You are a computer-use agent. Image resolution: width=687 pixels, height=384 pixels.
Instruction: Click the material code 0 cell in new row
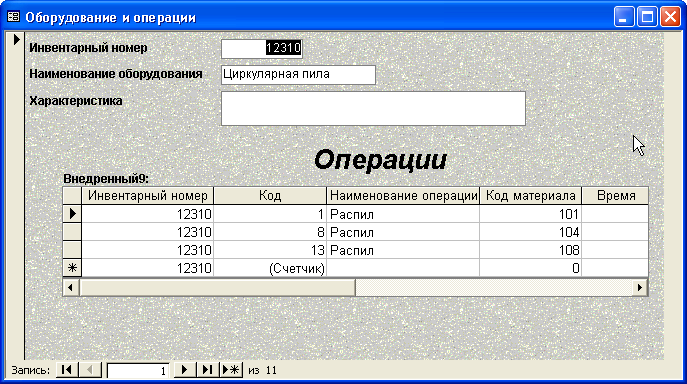pyautogui.click(x=531, y=268)
